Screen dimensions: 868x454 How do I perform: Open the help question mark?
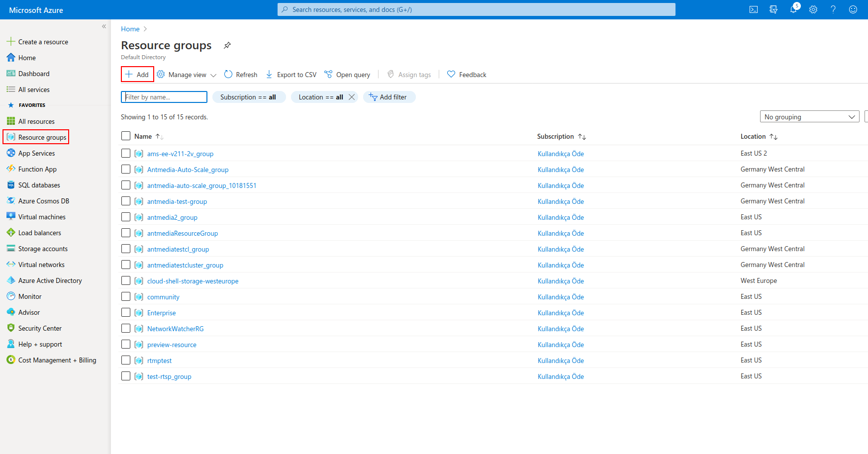pos(833,9)
